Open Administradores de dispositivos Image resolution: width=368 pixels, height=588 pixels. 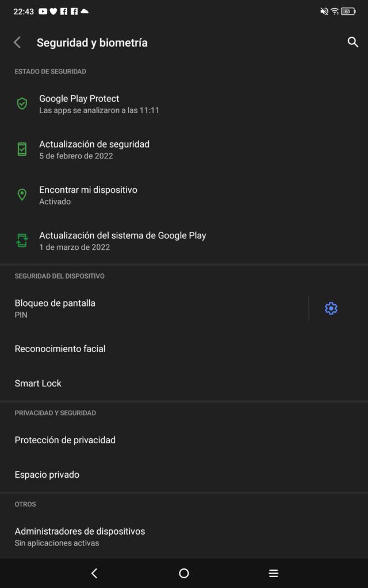coord(80,536)
